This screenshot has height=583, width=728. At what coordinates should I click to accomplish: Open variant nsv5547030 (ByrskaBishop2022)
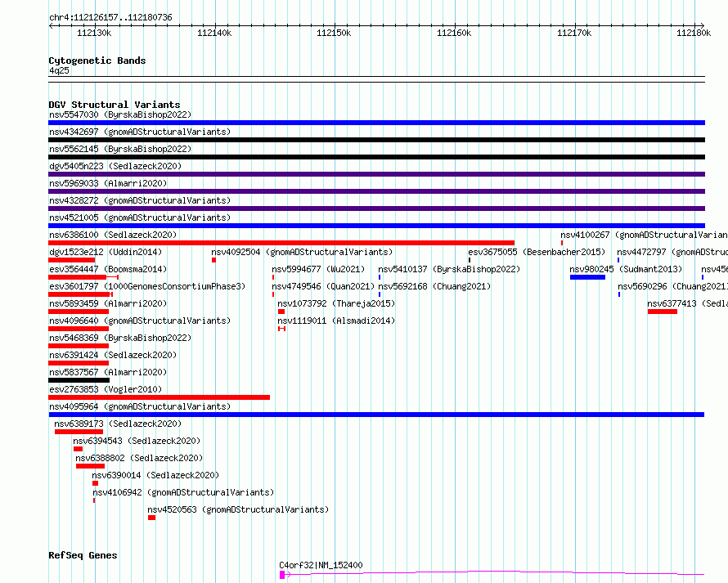[x=120, y=114]
